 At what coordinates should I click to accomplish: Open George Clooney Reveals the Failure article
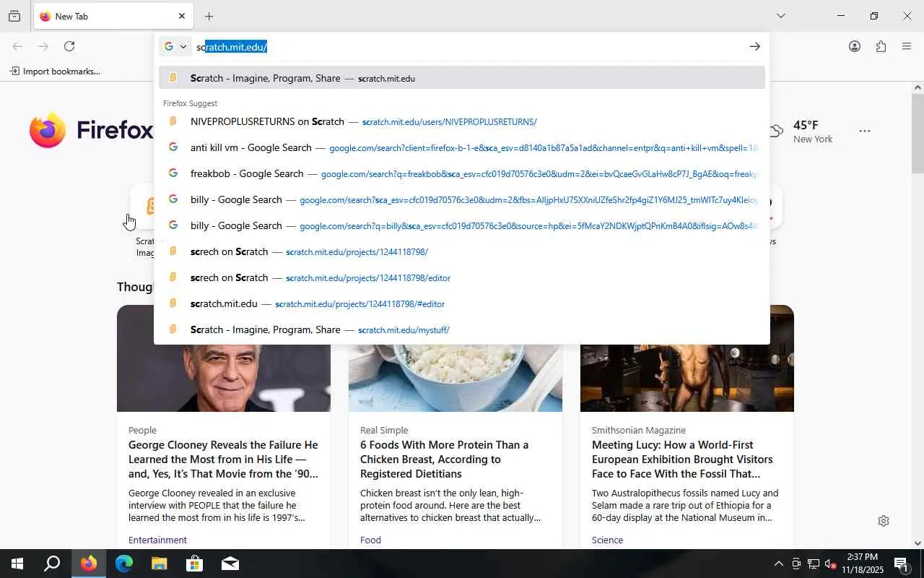tap(223, 460)
